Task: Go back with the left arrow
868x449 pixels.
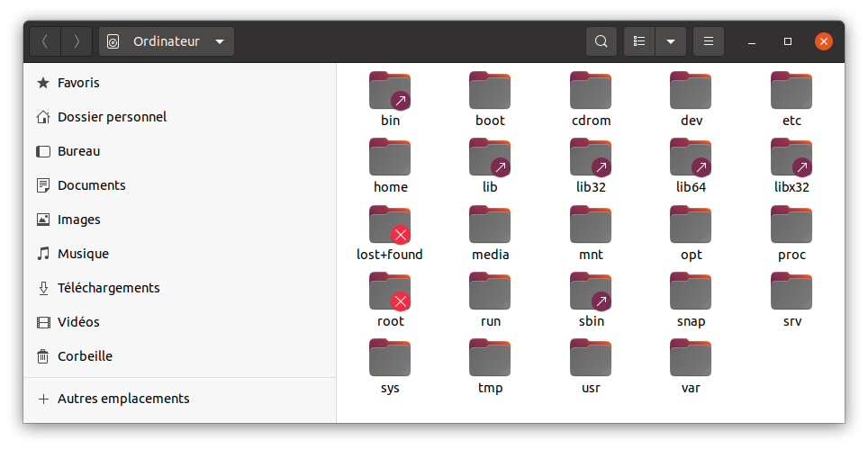Action: [45, 41]
